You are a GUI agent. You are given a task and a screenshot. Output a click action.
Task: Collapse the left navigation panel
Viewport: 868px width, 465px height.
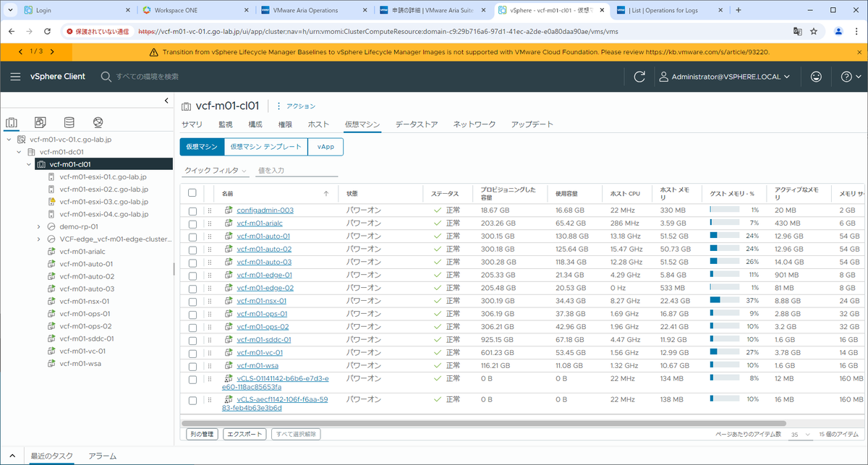point(166,101)
